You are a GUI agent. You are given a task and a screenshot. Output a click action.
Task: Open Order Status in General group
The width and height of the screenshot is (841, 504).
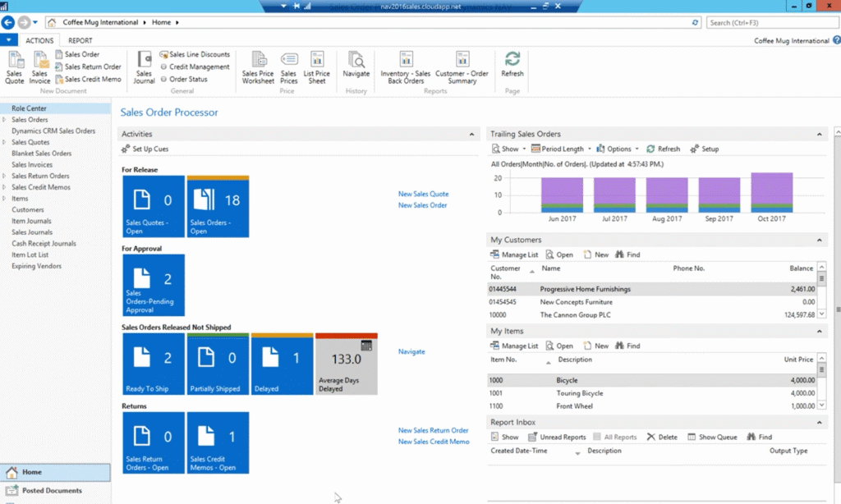[x=183, y=79]
